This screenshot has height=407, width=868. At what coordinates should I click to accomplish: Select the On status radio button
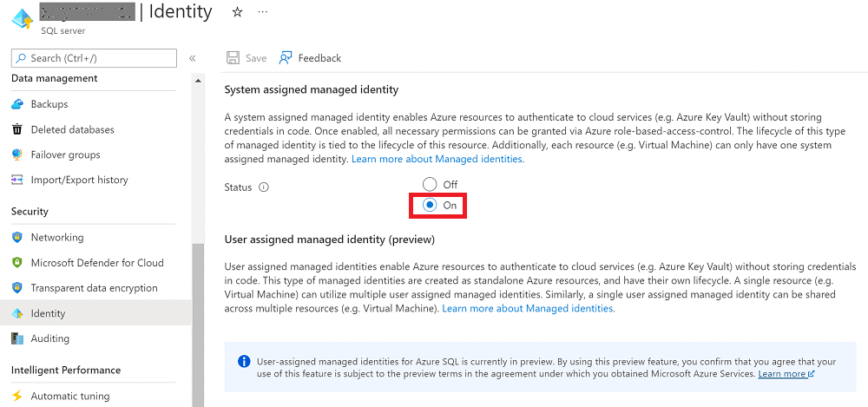[x=430, y=206]
